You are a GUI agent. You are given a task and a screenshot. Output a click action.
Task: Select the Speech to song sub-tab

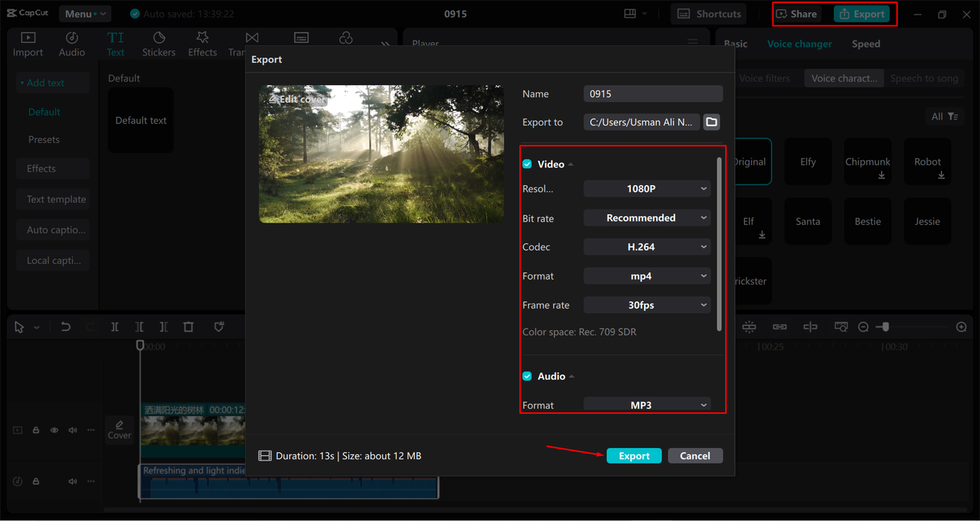[924, 78]
